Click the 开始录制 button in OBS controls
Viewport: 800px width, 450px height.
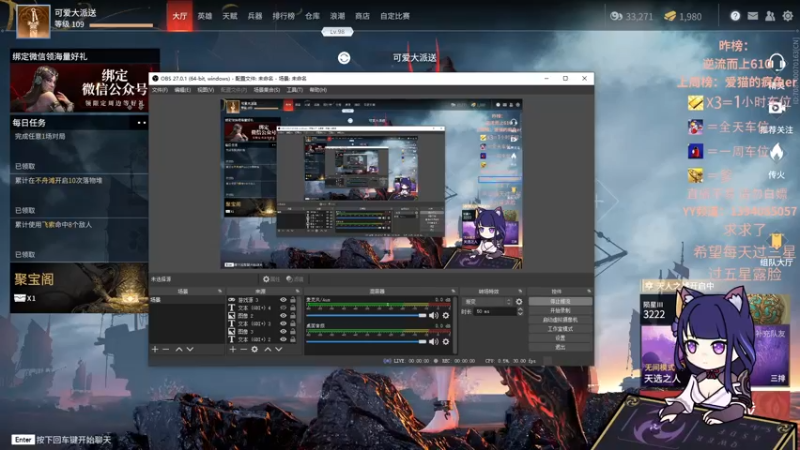[x=560, y=310]
